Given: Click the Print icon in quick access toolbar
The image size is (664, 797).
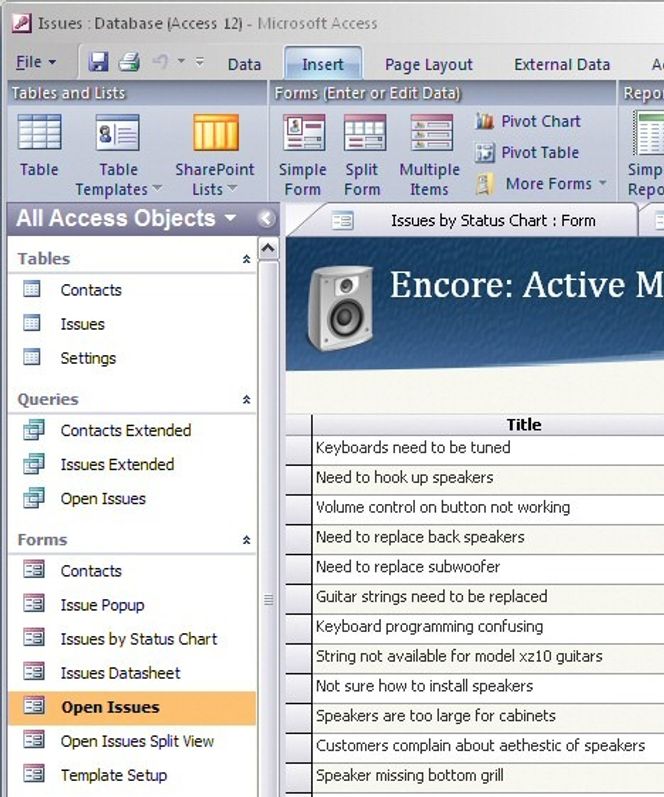Looking at the screenshot, I should pyautogui.click(x=130, y=62).
